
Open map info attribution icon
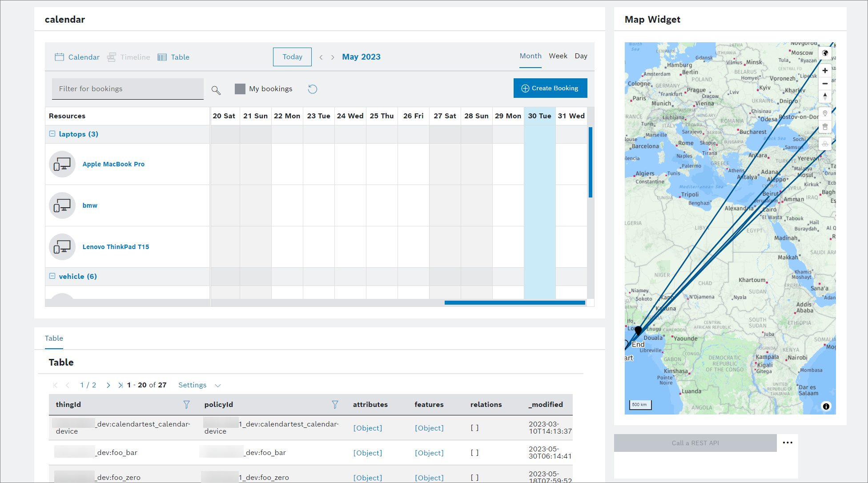(x=826, y=406)
